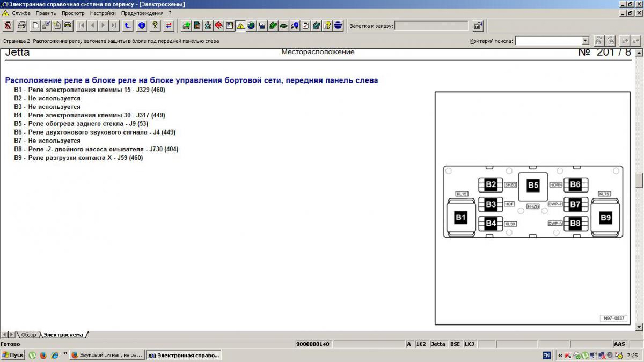The width and height of the screenshot is (644, 362).
Task: Click the printer icon in the toolbar
Action: click(21, 25)
